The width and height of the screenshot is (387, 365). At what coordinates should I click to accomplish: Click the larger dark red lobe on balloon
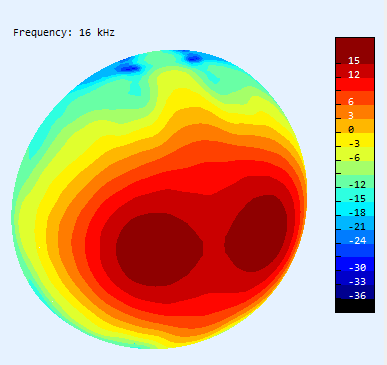pos(159,249)
